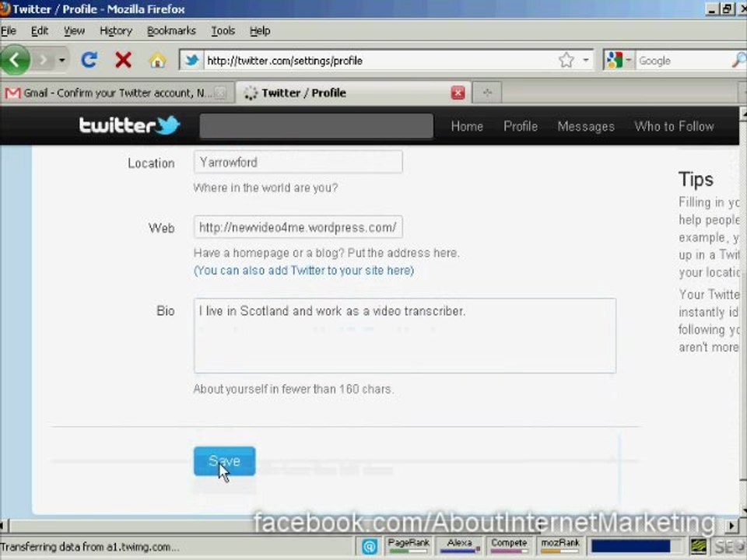
Task: Click 'About yourself in fewer than 160 chars.' text
Action: coord(293,389)
